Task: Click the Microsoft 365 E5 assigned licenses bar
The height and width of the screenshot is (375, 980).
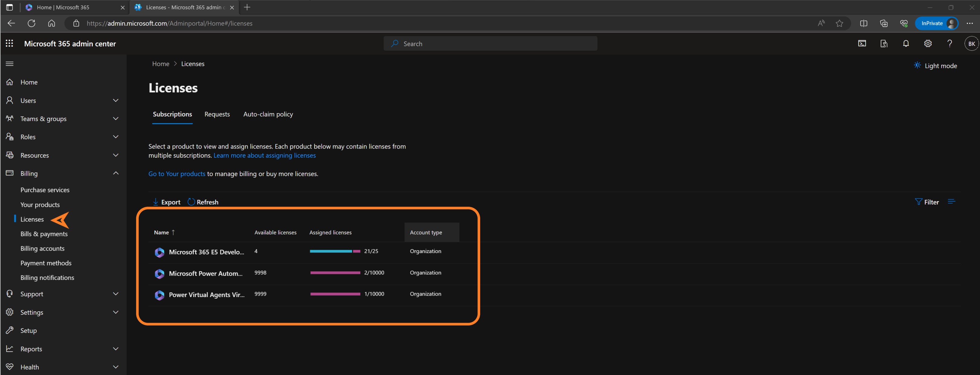Action: point(335,251)
